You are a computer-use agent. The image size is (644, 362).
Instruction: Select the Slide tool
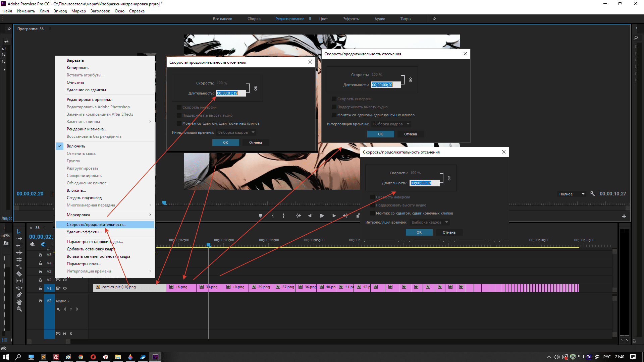click(x=19, y=288)
